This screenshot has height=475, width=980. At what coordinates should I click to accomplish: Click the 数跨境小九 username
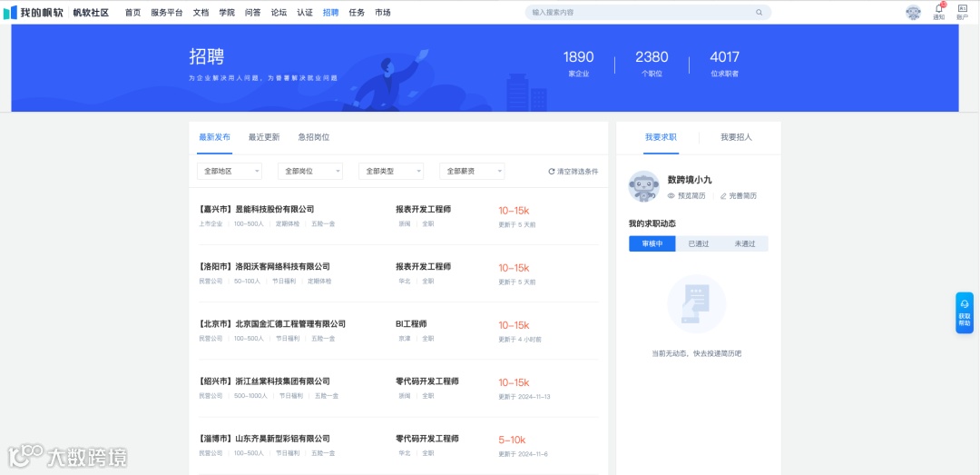(x=690, y=180)
